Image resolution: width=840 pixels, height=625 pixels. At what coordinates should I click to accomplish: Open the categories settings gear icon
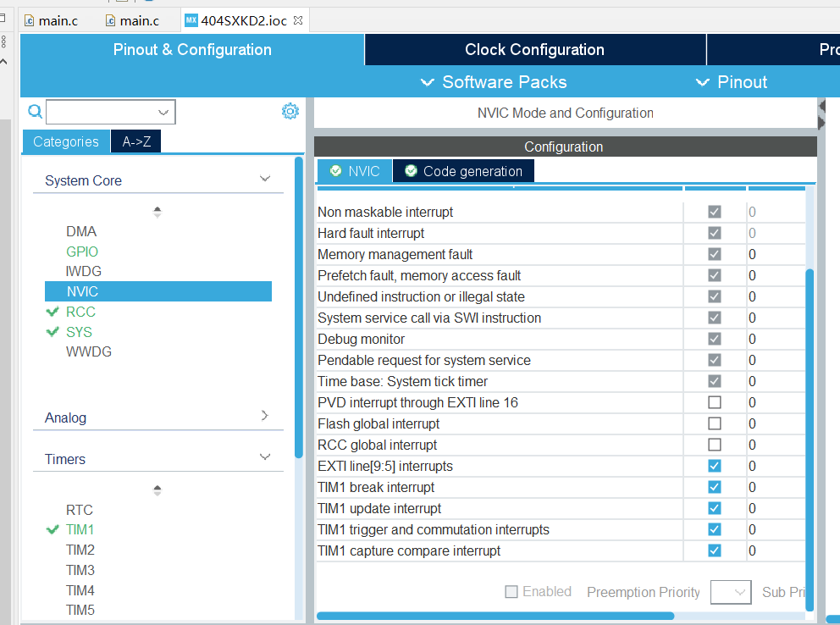click(290, 111)
